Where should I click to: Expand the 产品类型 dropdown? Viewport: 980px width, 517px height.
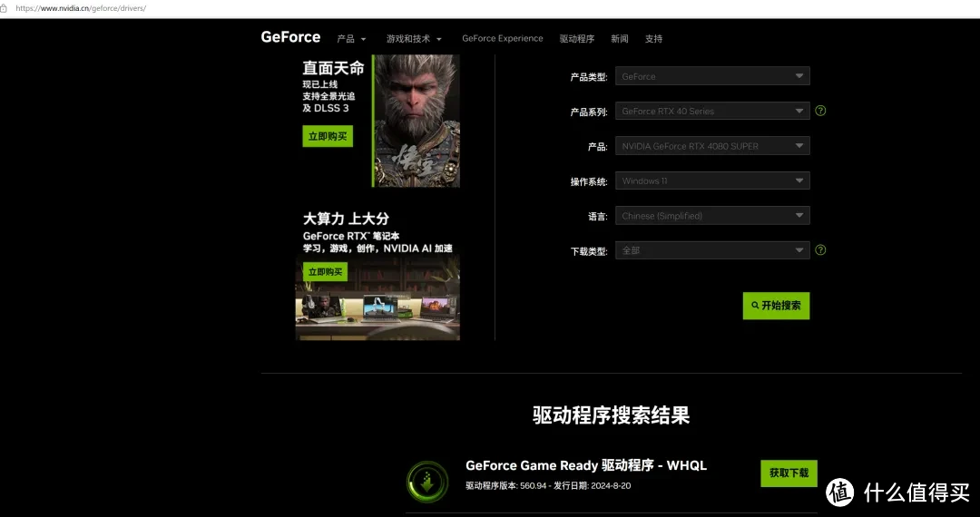(x=712, y=76)
